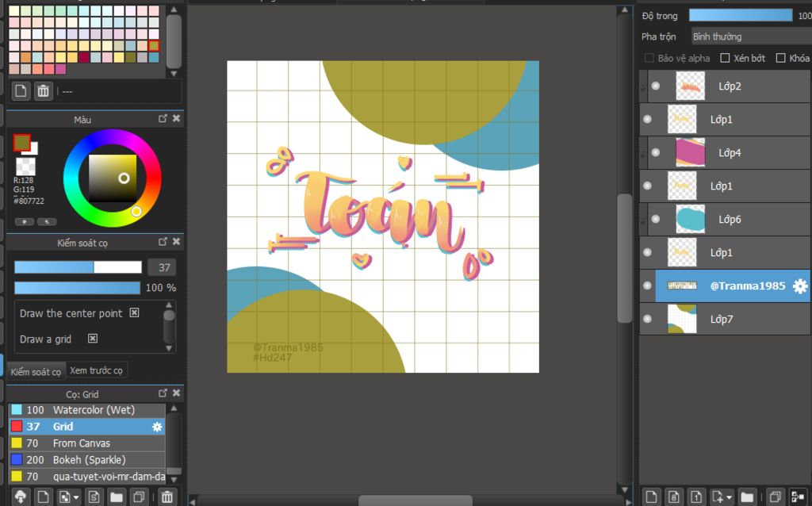Close the Màu color panel
This screenshot has height=506, width=812.
click(176, 119)
